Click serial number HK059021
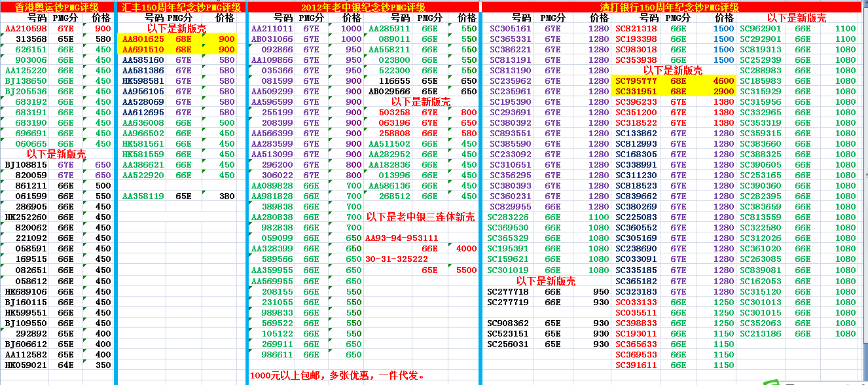Screen dimensions: 868x385 (x=26, y=365)
